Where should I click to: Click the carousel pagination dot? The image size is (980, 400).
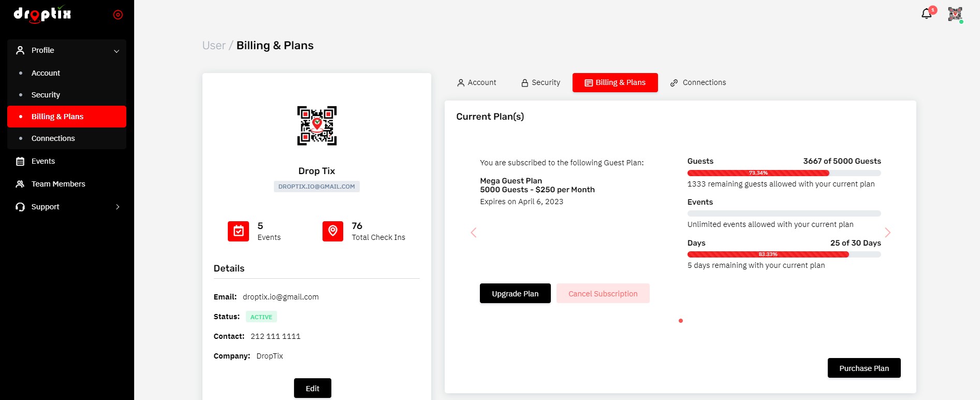[x=681, y=321]
